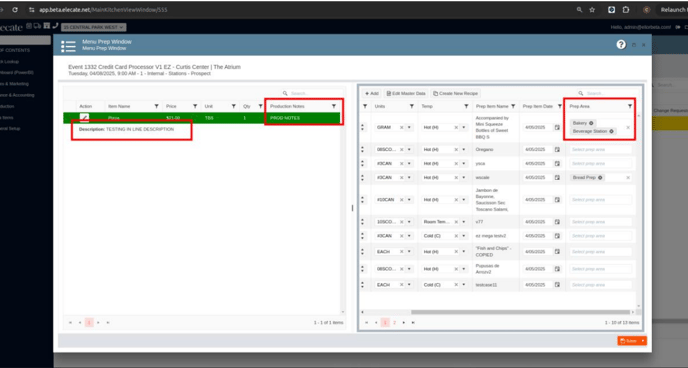Filter the Item Name column
688x368 pixels.
click(x=156, y=107)
